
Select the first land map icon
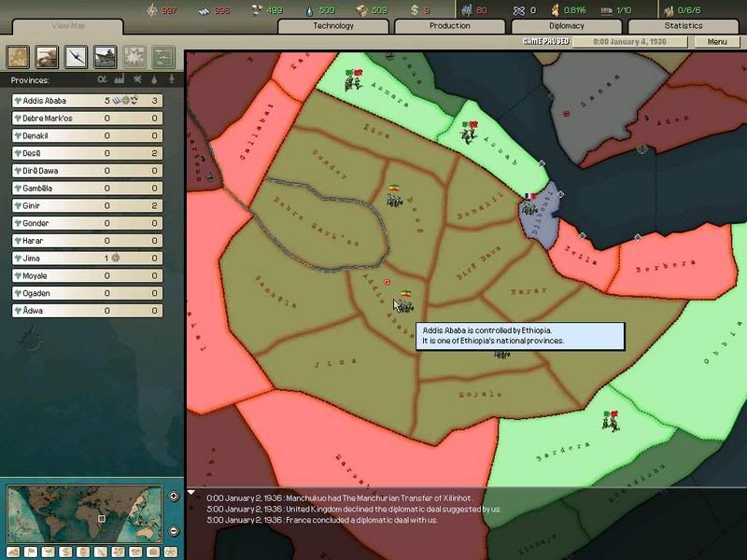point(18,57)
